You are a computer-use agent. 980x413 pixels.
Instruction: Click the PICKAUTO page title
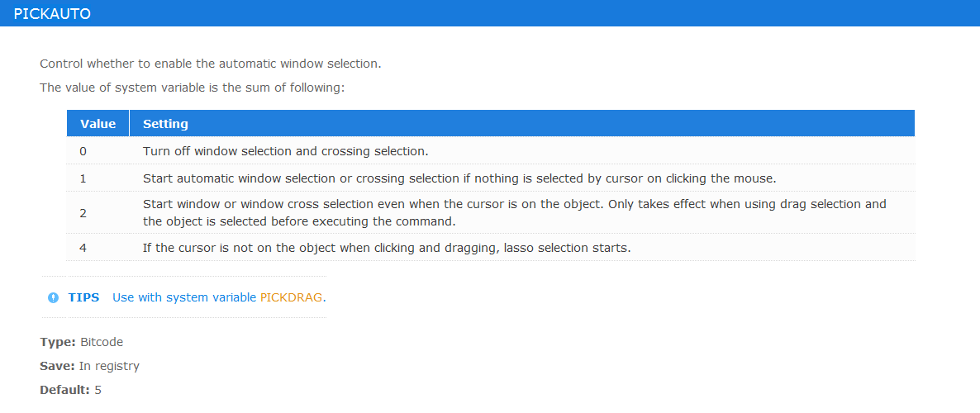(x=52, y=14)
